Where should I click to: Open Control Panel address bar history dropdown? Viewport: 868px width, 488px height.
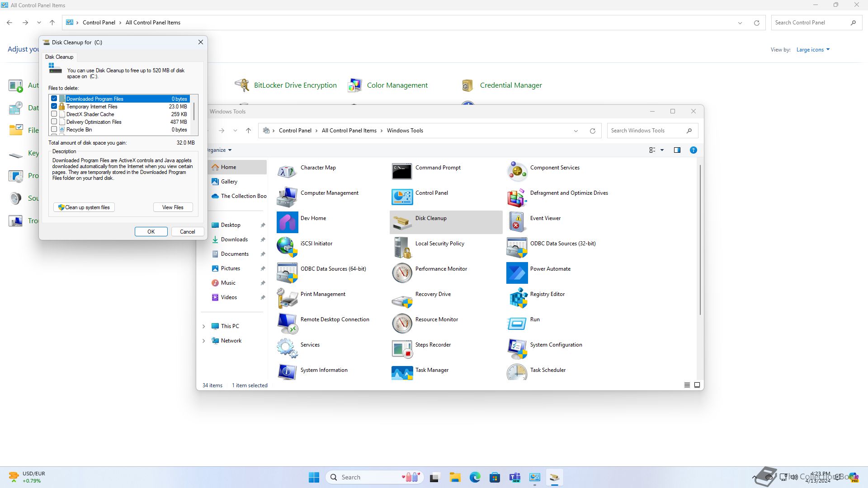tap(740, 23)
